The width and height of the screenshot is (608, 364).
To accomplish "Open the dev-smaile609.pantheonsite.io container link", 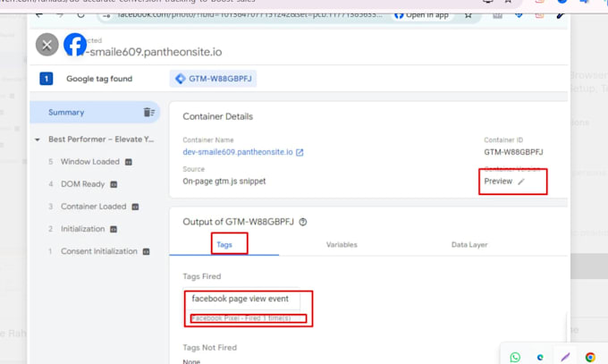I will (238, 152).
